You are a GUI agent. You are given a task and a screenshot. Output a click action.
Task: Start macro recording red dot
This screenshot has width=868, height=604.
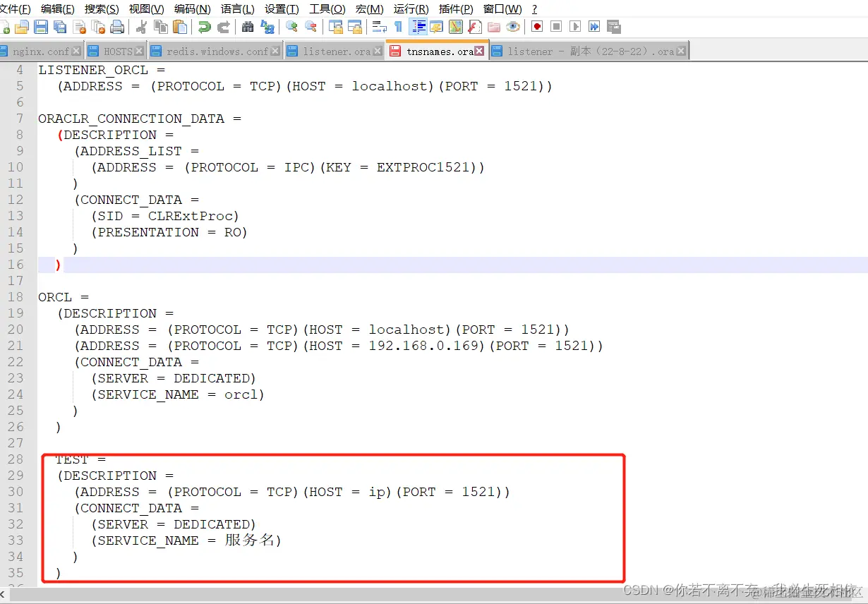(537, 27)
